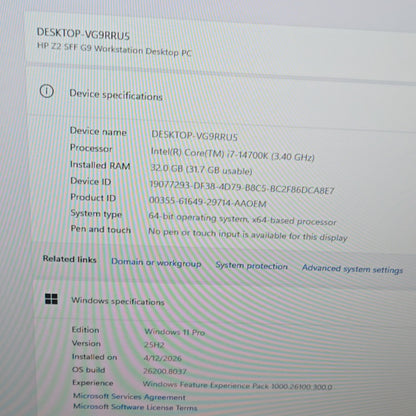The image size is (416, 416).
Task: Click the Processor label
Action: [x=91, y=148]
